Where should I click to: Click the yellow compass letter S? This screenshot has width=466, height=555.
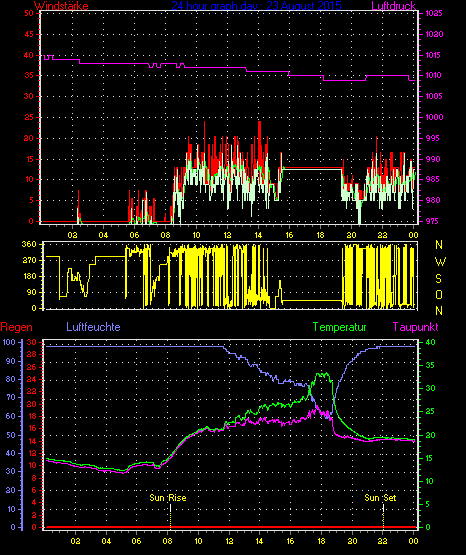pos(438,279)
